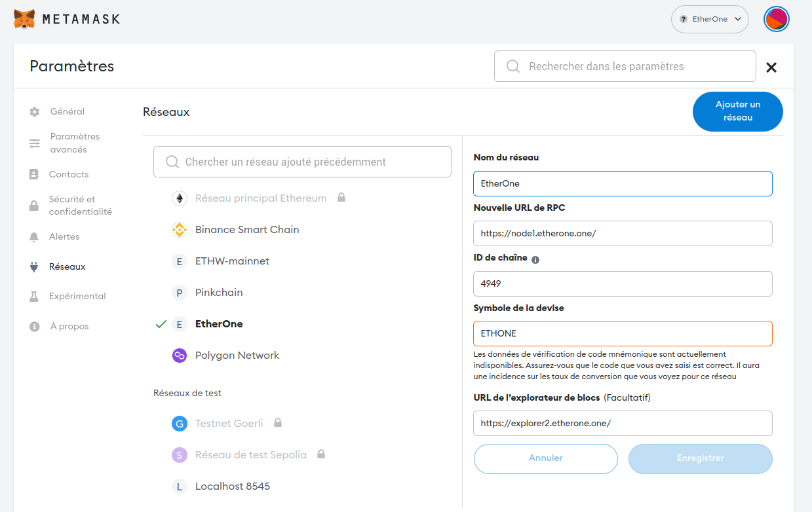This screenshot has width=812, height=512.
Task: Go to the Alertes section
Action: (x=64, y=237)
